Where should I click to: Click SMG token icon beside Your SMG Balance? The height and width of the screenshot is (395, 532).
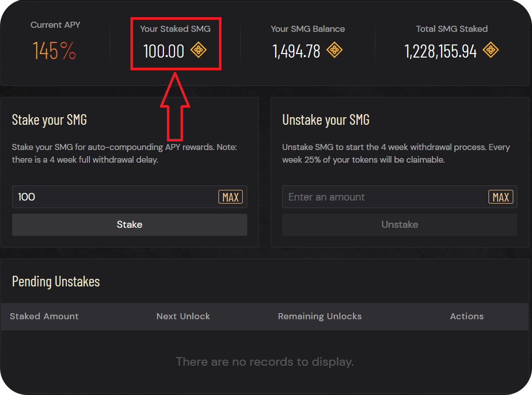click(335, 50)
